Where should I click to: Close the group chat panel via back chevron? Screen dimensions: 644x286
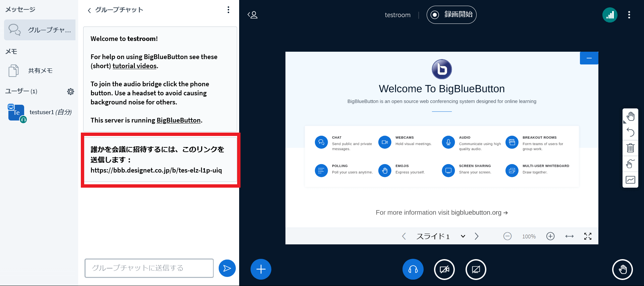[x=89, y=10]
